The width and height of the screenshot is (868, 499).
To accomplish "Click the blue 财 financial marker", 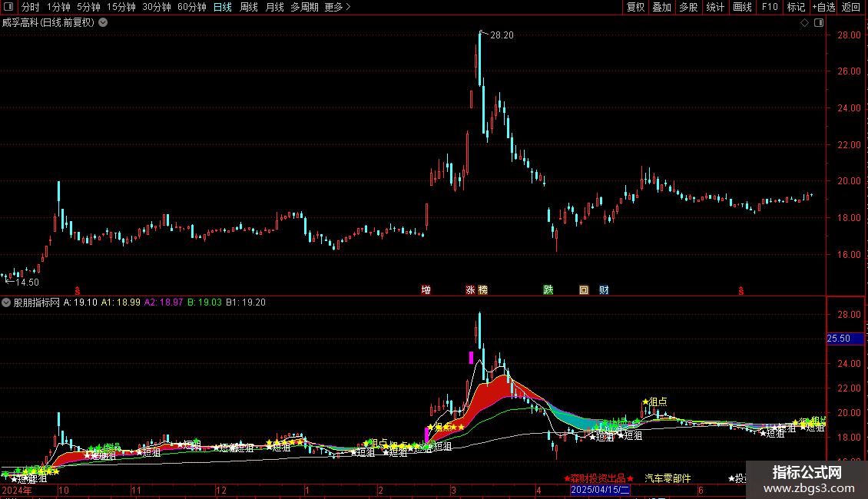I will (x=604, y=290).
